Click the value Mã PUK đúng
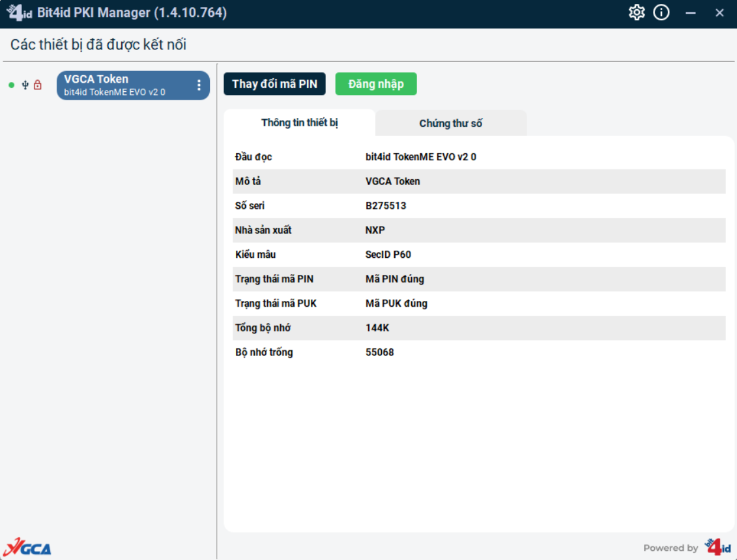This screenshot has height=560, width=737. [396, 303]
